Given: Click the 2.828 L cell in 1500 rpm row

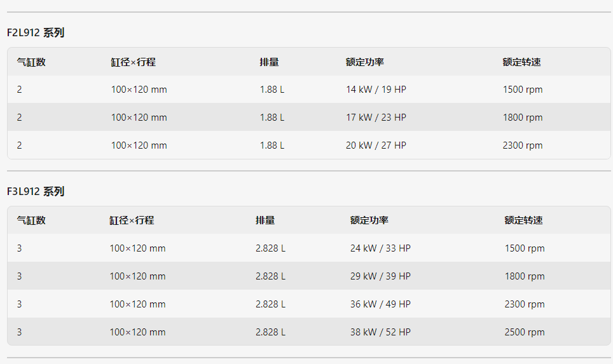Looking at the screenshot, I should pos(270,248).
